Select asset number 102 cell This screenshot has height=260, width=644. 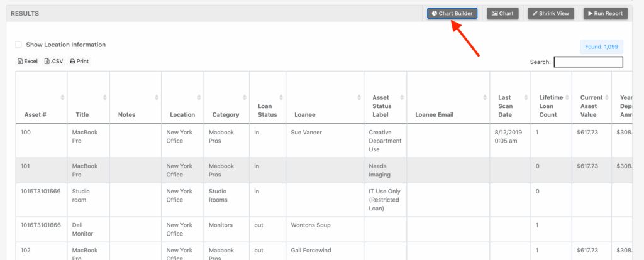(x=42, y=251)
